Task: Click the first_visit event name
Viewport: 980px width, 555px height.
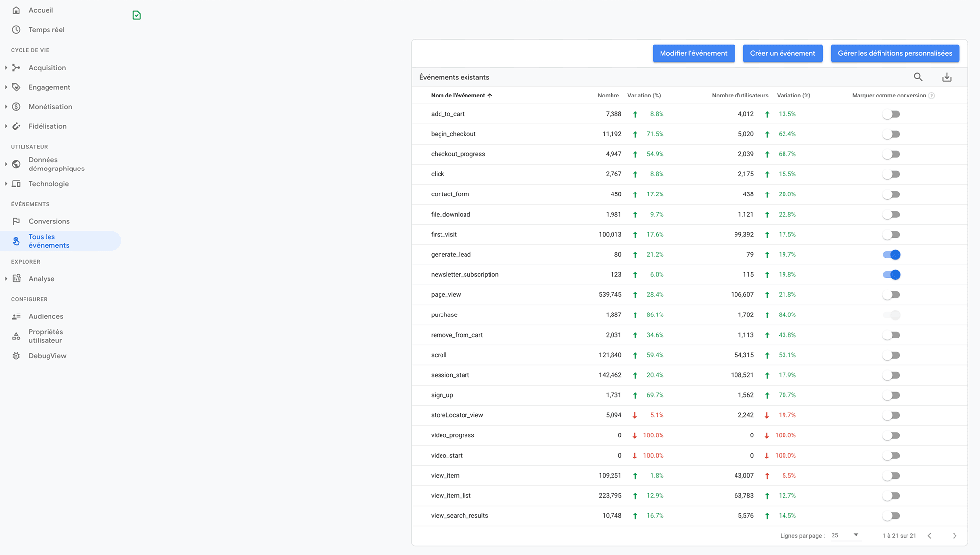Action: [x=444, y=235]
